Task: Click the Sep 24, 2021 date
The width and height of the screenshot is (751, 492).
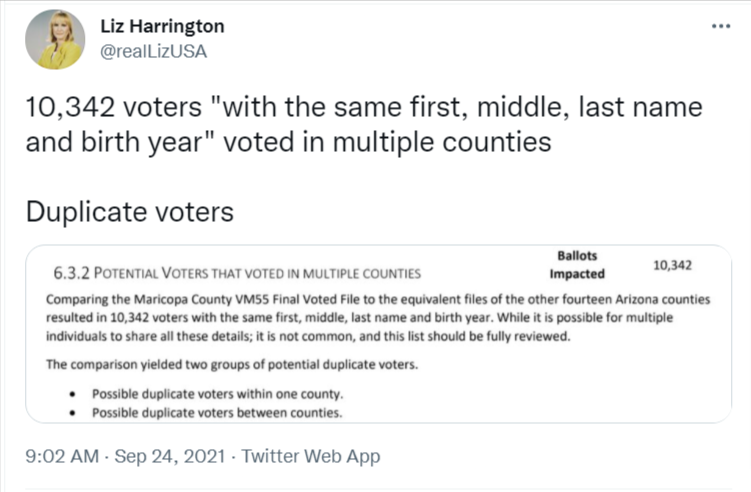Action: click(x=171, y=456)
